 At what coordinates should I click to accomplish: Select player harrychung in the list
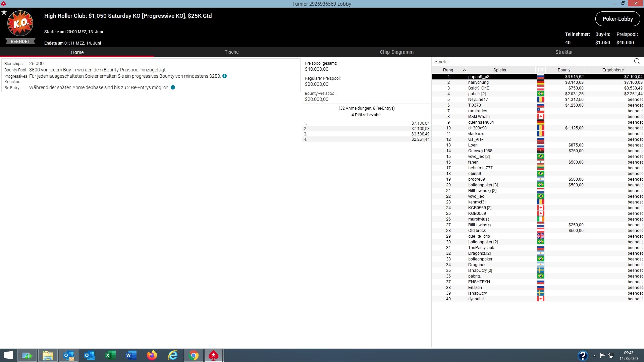point(478,82)
